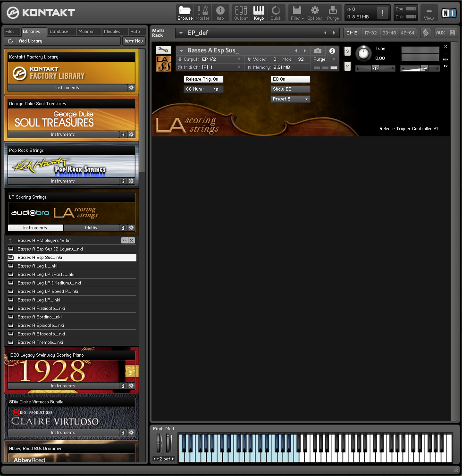Open the EP_def multi dropdown arrow
Image resolution: width=462 pixels, height=476 pixels.
tap(181, 33)
